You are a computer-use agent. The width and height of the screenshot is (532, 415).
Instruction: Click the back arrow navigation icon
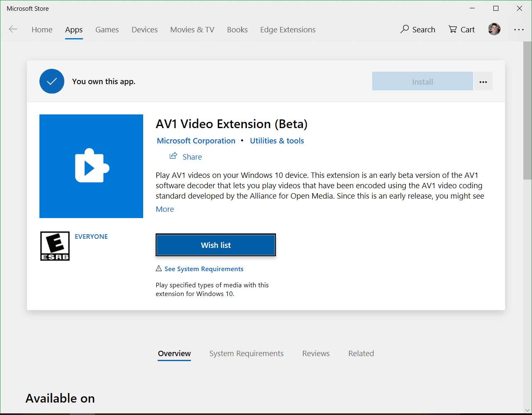[x=13, y=29]
